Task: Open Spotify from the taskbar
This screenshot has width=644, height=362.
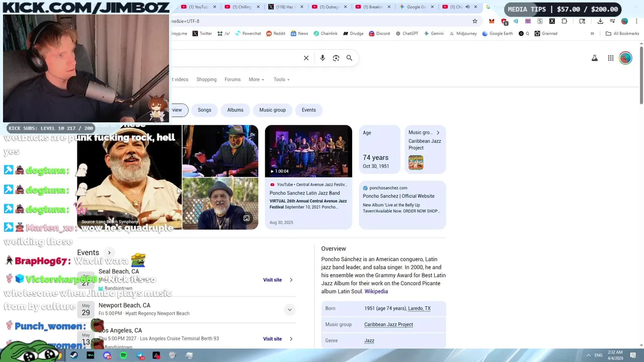Action: click(123, 355)
